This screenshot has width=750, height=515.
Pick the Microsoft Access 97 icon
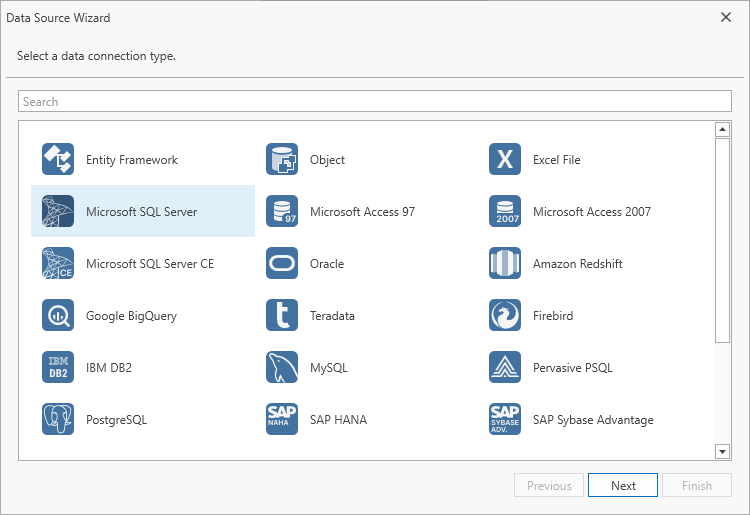[x=282, y=211]
